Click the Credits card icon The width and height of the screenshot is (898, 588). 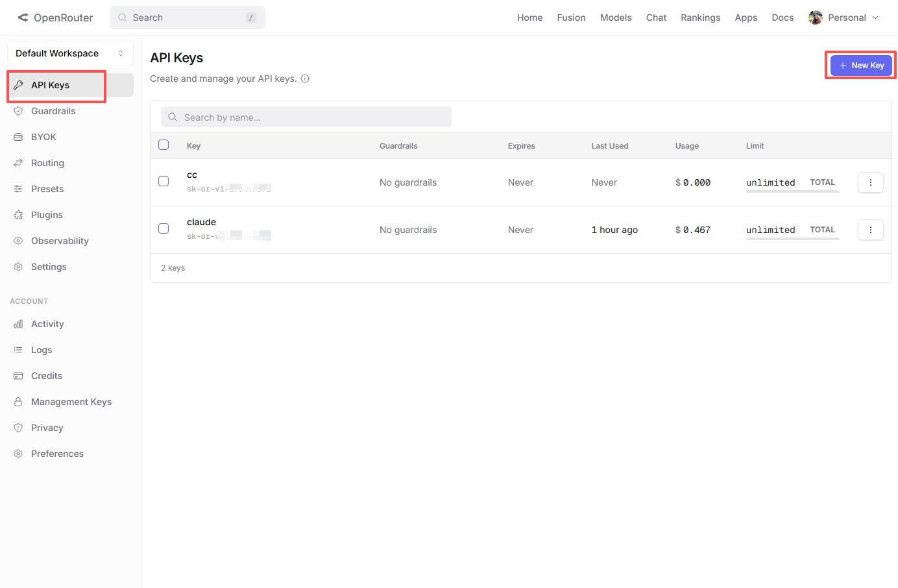coord(18,376)
